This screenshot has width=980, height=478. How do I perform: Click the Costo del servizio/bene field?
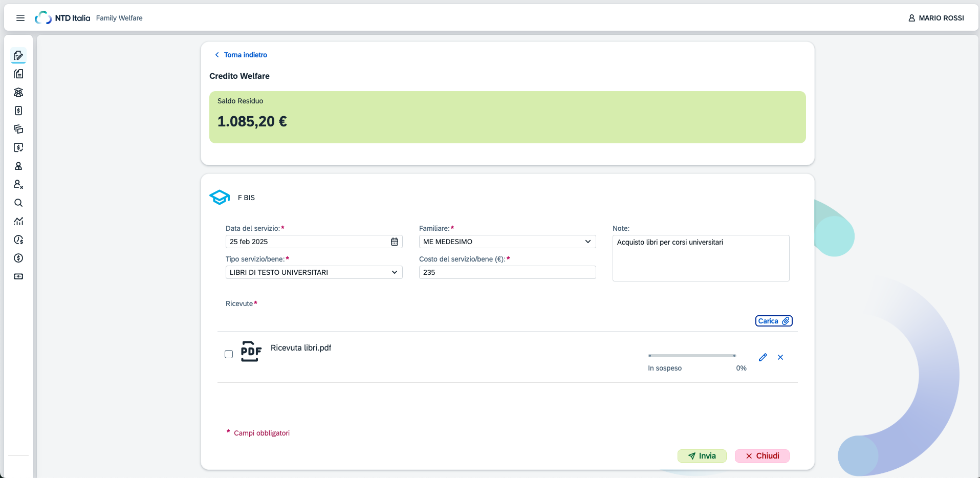(507, 272)
